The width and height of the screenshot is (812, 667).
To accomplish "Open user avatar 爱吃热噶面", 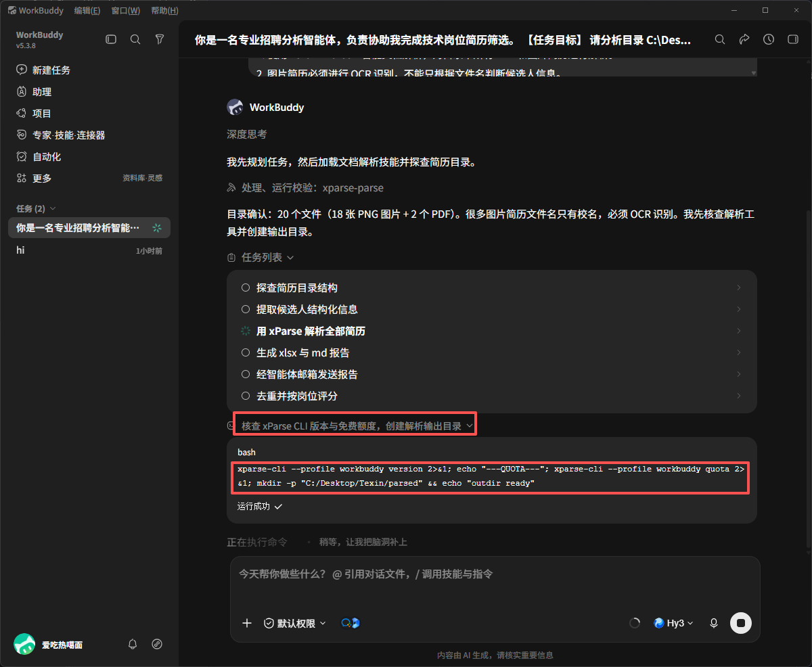I will point(24,644).
